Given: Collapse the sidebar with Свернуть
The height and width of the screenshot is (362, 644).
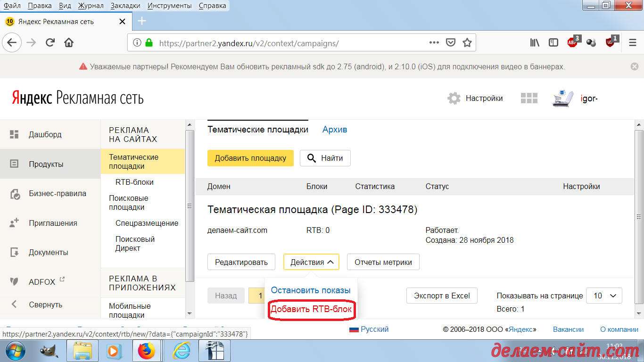Looking at the screenshot, I should tap(45, 304).
